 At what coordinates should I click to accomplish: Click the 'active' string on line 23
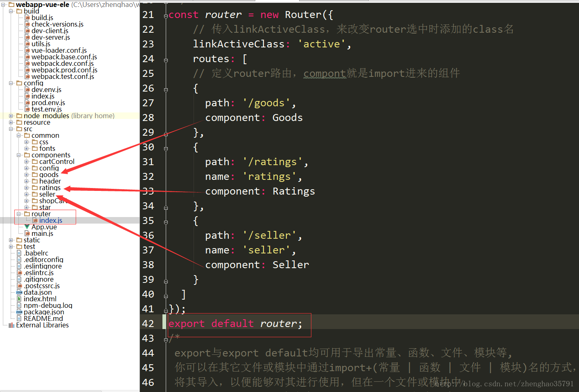coord(322,44)
